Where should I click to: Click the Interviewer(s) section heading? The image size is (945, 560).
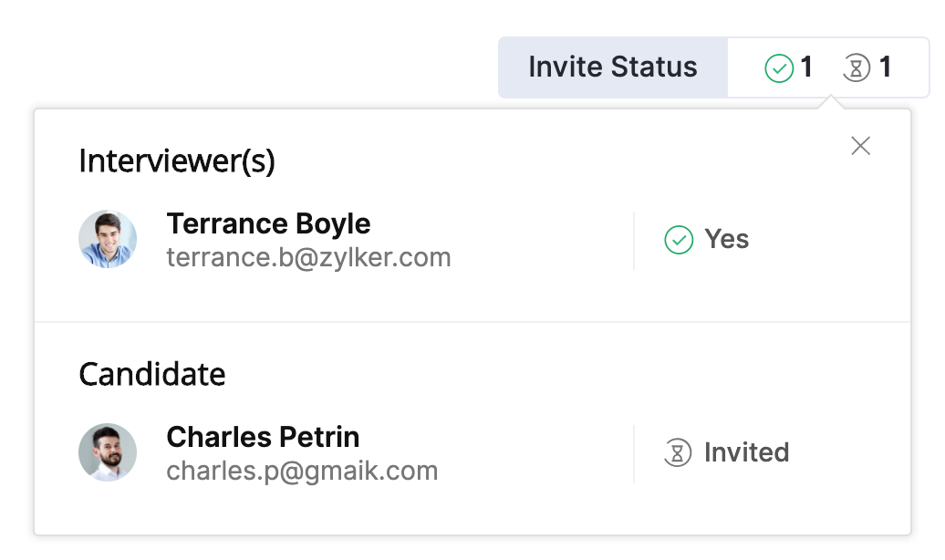tap(177, 161)
